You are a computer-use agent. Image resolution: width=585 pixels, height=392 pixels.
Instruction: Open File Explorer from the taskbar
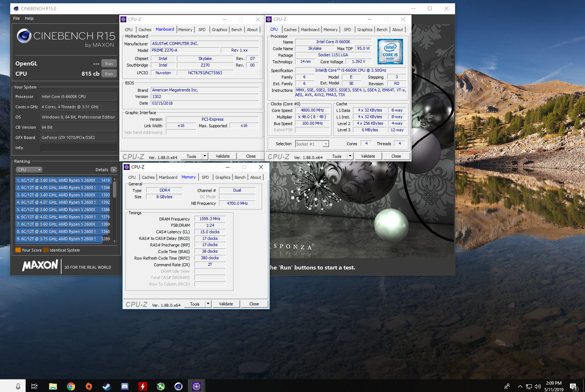53,386
